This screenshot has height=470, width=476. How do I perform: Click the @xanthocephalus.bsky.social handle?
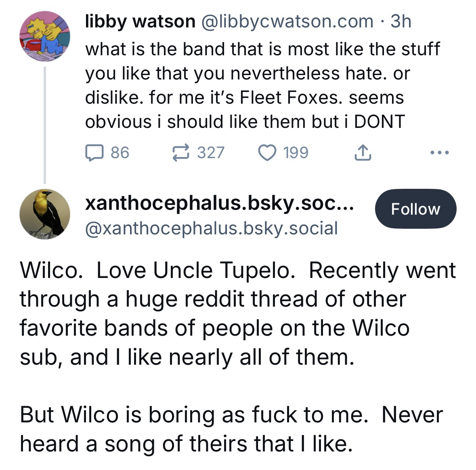(211, 228)
